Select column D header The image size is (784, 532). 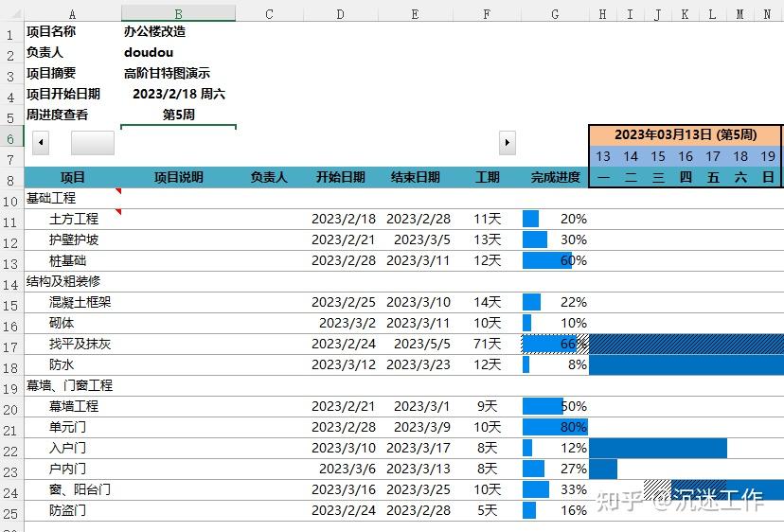tap(341, 14)
